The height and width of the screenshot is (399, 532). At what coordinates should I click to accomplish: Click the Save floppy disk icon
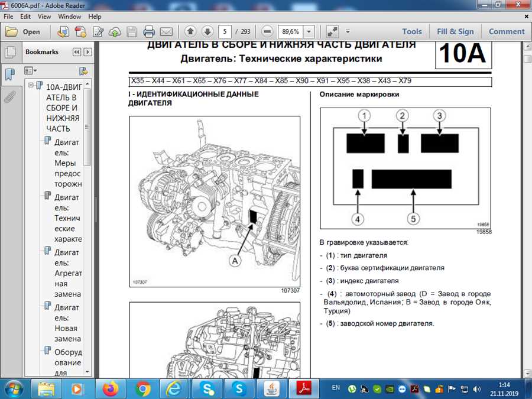(132, 32)
